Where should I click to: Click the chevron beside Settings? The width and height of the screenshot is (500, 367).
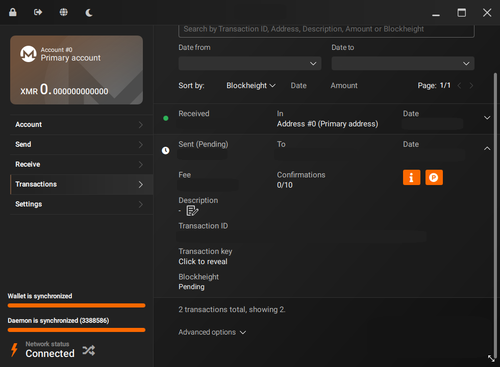click(x=141, y=204)
